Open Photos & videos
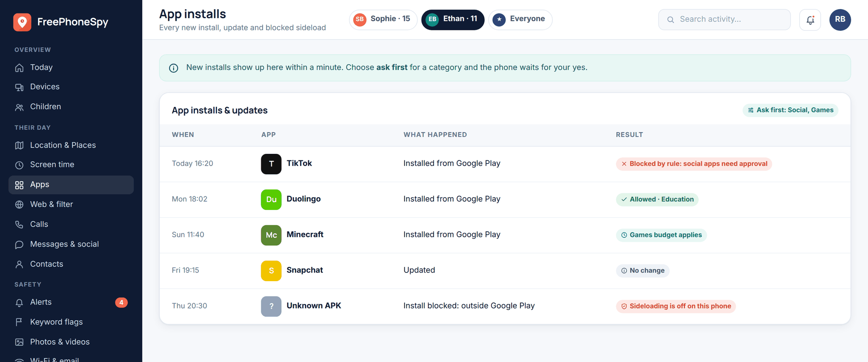 pyautogui.click(x=71, y=342)
